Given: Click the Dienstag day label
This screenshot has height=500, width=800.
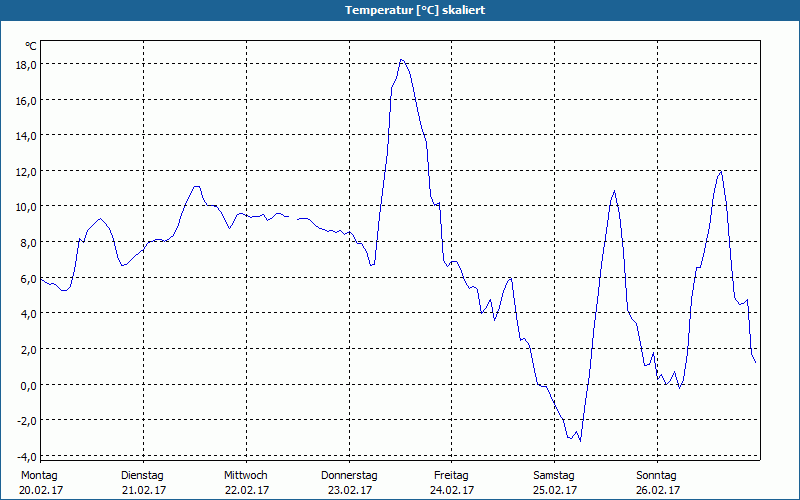Looking at the screenshot, I should pos(142,475).
